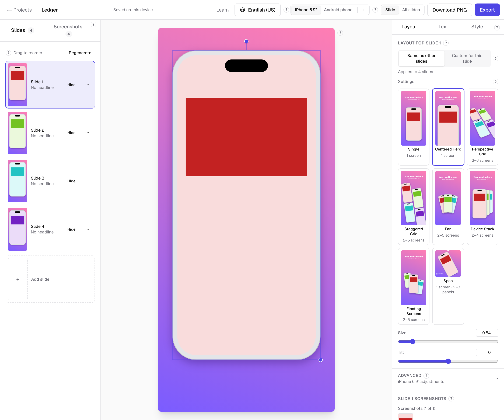
Task: Choose the Centered Hero layout
Action: tap(448, 127)
